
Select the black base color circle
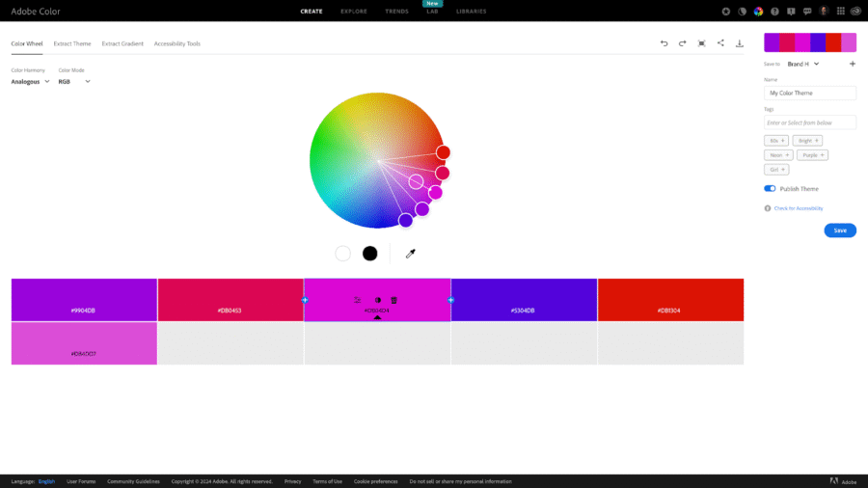(x=369, y=254)
